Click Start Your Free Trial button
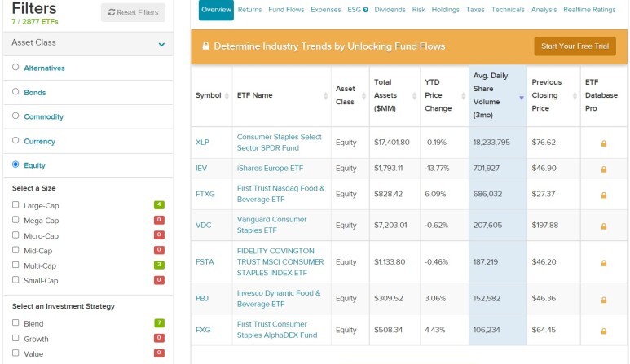630x364 pixels. point(575,46)
